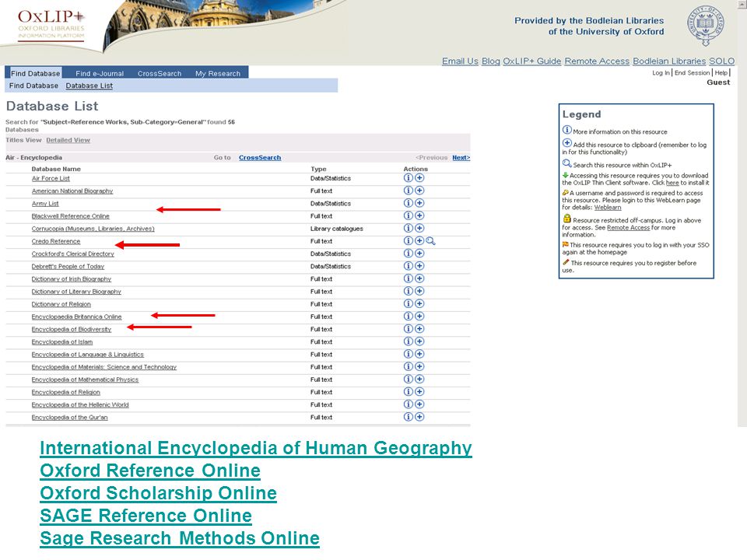Open Encyclopaedia Britannica Online database
This screenshot has width=747, height=560.
pos(77,317)
